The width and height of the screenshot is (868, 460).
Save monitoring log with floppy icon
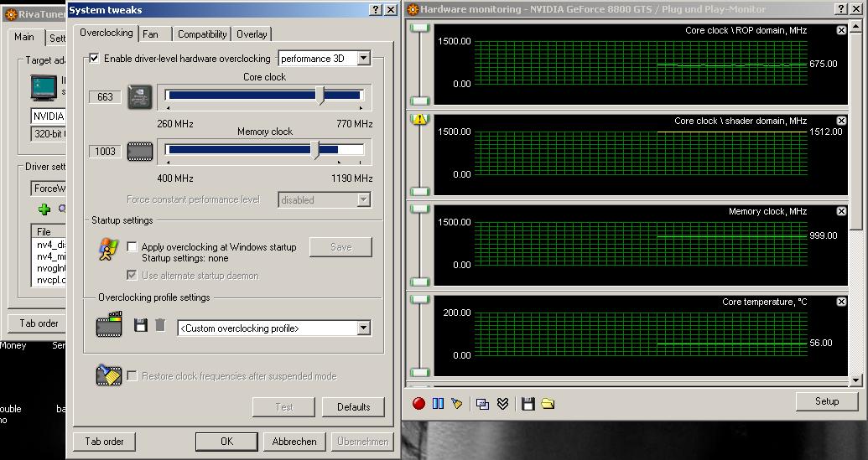click(528, 403)
